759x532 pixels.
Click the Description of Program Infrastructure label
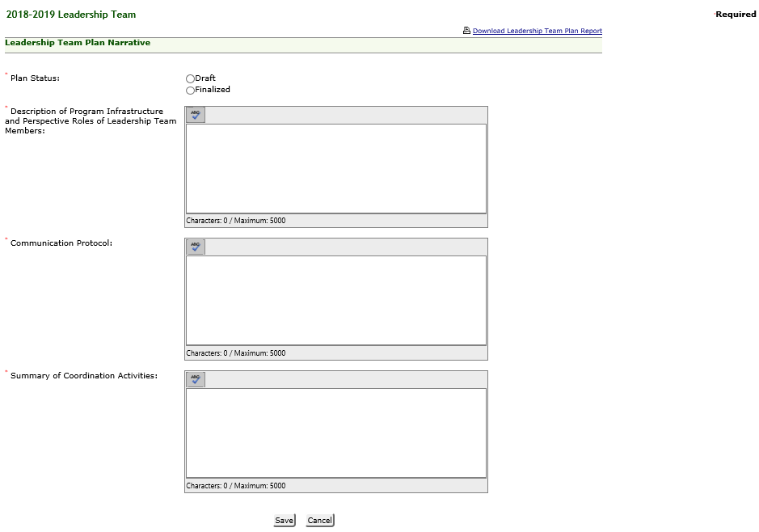pyautogui.click(x=91, y=121)
